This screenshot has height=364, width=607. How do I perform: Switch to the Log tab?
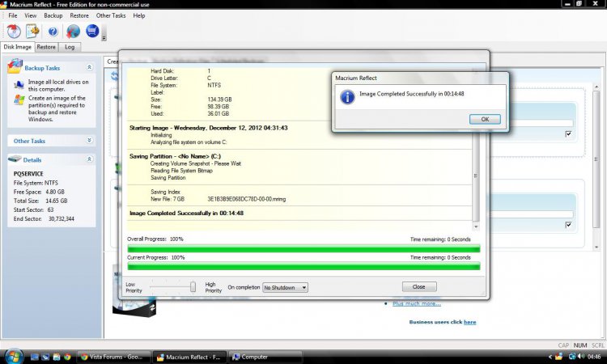[x=70, y=47]
